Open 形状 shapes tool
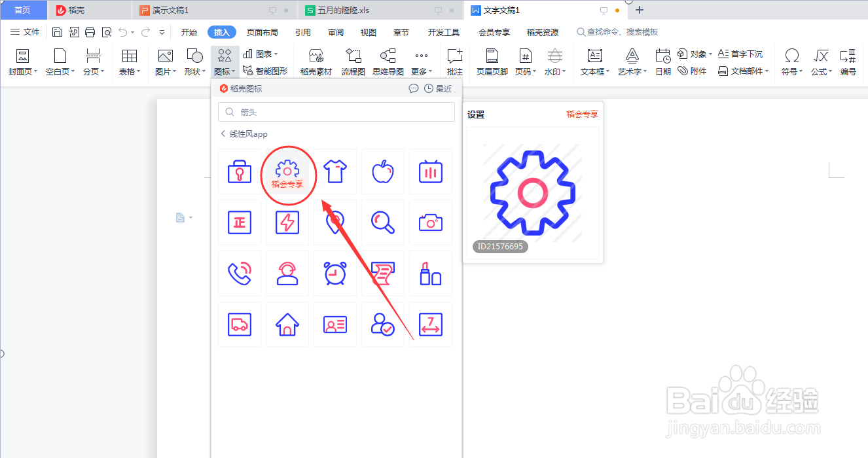 pos(194,63)
